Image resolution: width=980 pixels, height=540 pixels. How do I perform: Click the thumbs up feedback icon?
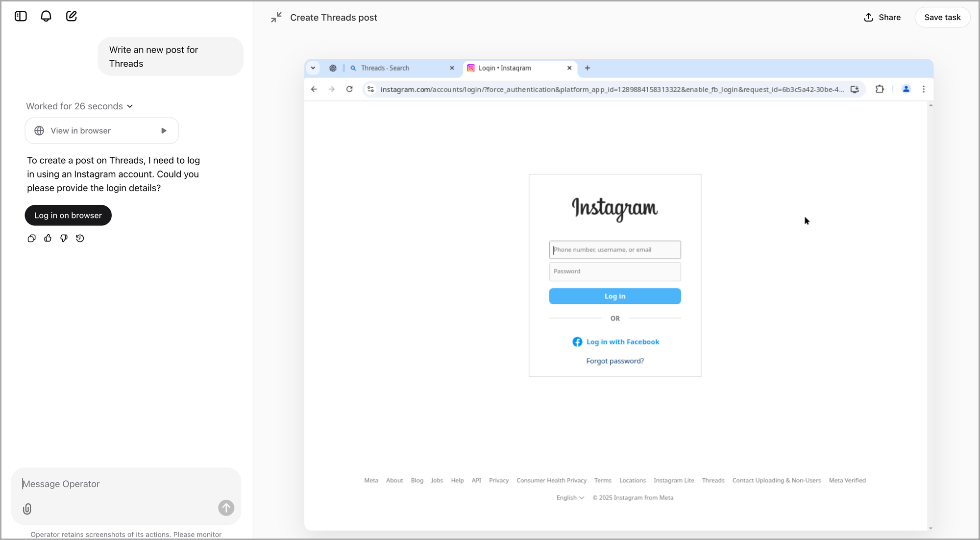pos(48,238)
